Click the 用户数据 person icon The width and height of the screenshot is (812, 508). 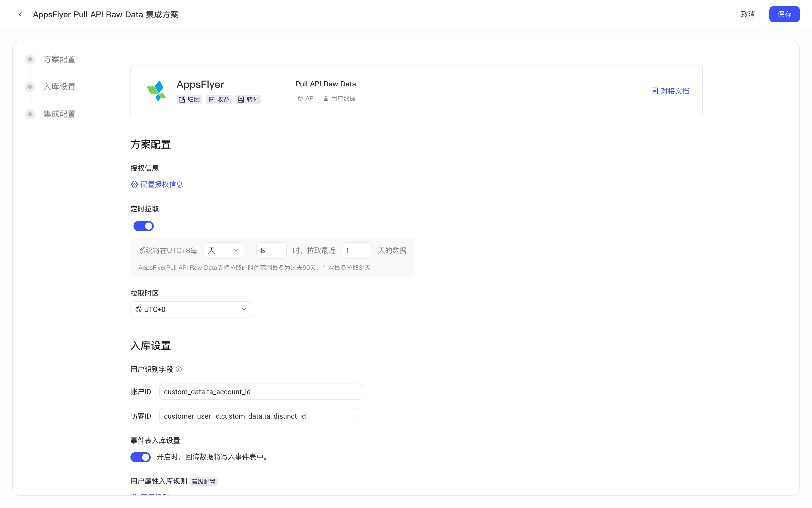(x=326, y=99)
